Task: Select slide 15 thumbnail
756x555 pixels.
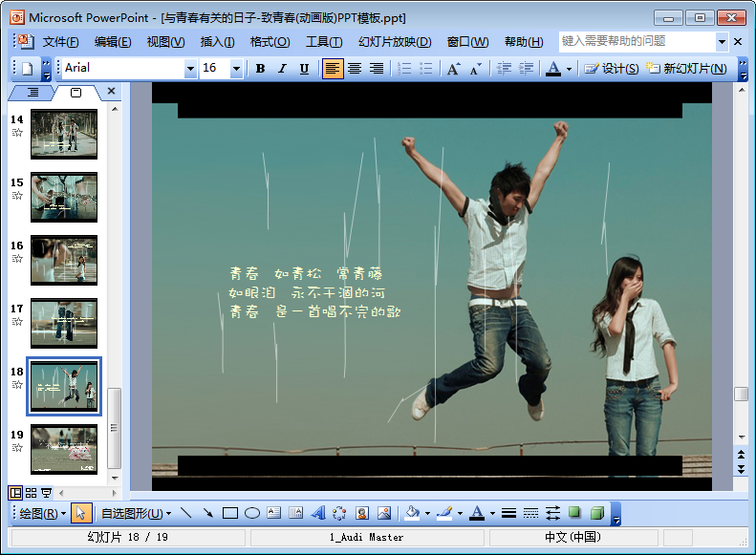Action: (x=64, y=197)
